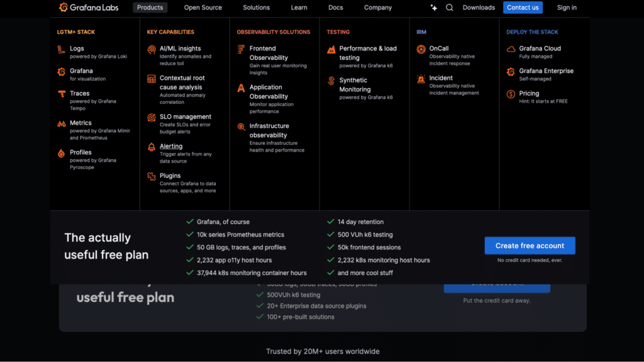Screen dimensions: 644x362
Task: Open the Open Source menu
Action: tap(203, 8)
